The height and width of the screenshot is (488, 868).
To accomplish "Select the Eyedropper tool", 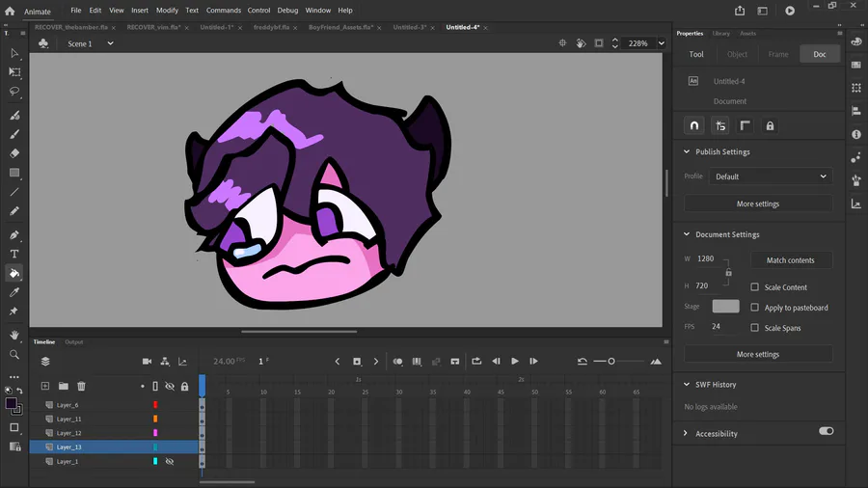I will click(14, 292).
